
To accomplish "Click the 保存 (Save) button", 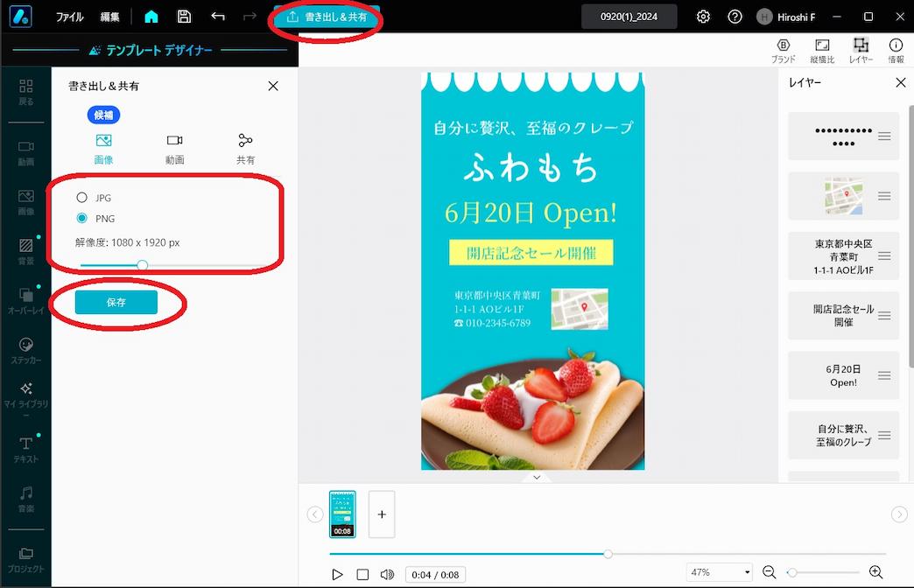I will click(115, 301).
